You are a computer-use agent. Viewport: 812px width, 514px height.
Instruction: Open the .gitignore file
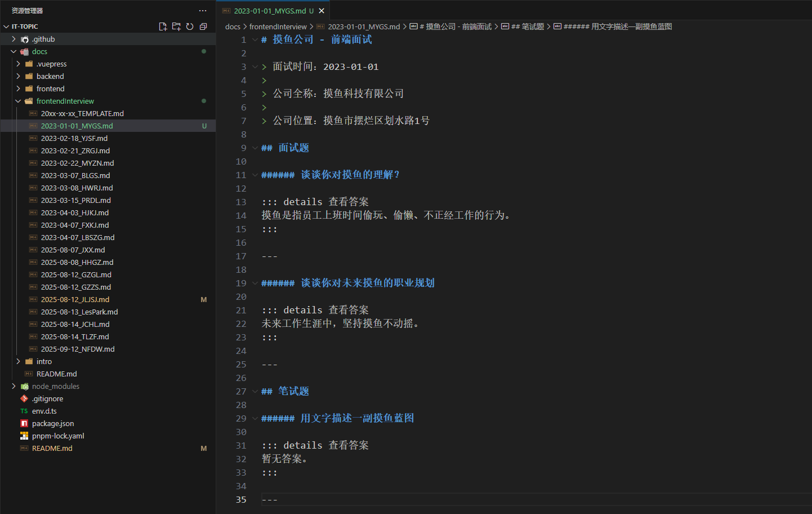coord(47,398)
